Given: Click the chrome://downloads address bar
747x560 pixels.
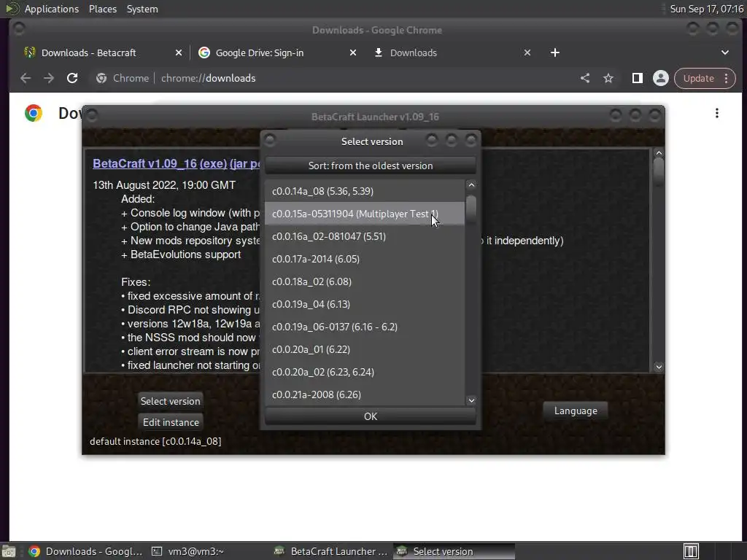Looking at the screenshot, I should tap(333, 78).
